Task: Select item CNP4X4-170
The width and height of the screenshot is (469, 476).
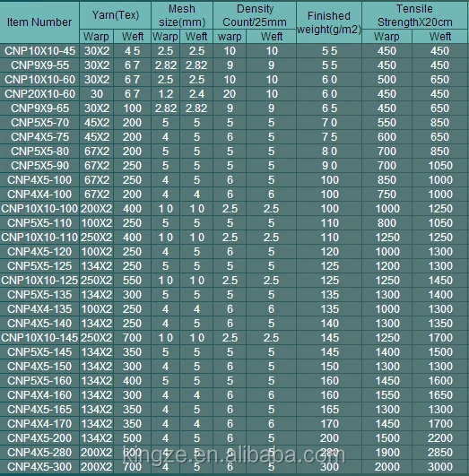Action: [39, 424]
